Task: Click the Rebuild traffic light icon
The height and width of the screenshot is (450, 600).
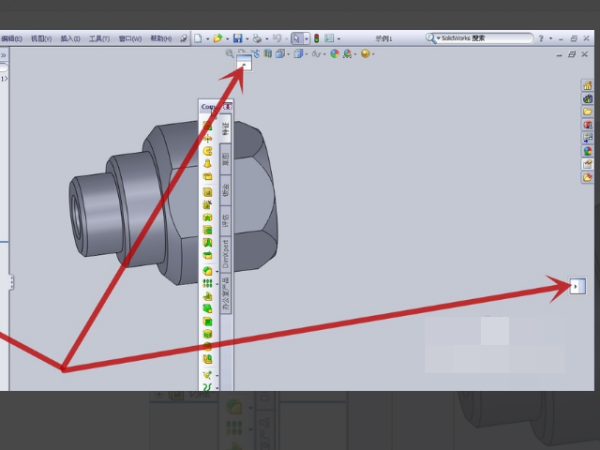Action: tap(318, 39)
